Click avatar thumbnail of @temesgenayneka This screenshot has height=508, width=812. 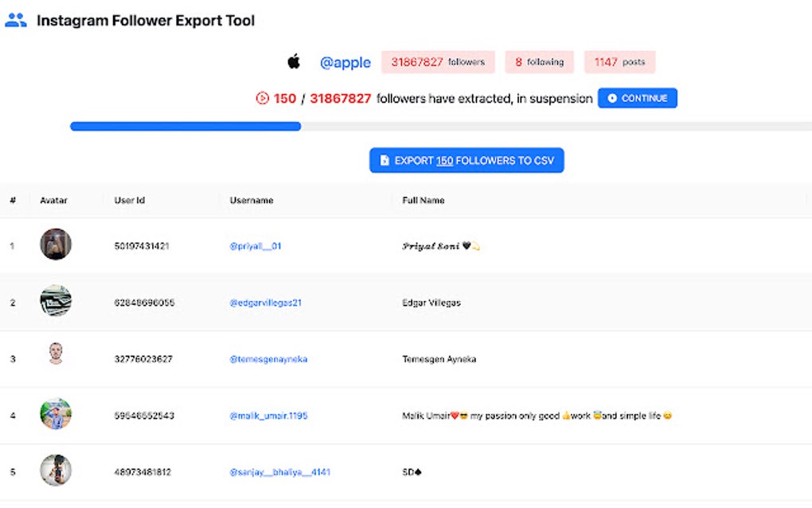coord(56,354)
